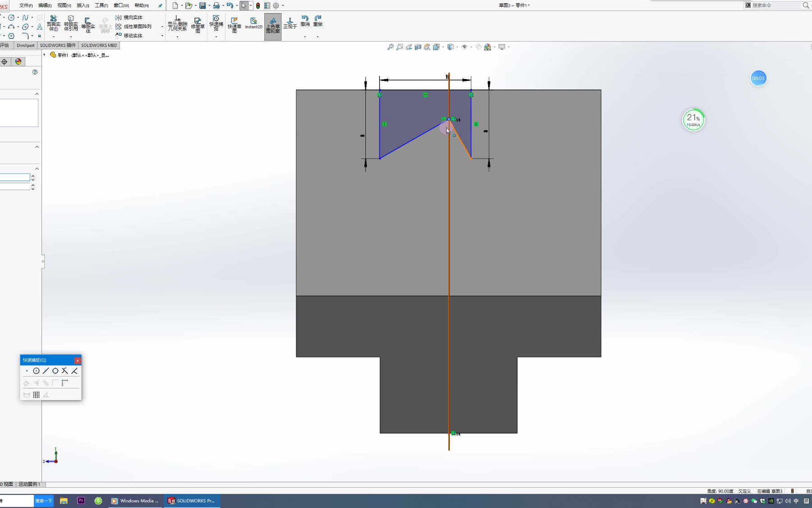Click the Save icon in the top toolbar
Image resolution: width=812 pixels, height=508 pixels.
[203, 5]
